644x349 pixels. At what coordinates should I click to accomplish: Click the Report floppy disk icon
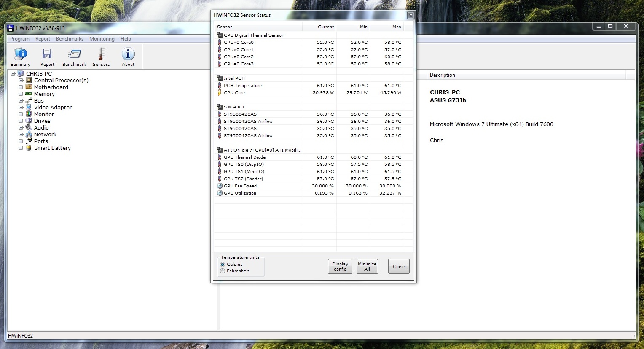pyautogui.click(x=47, y=54)
